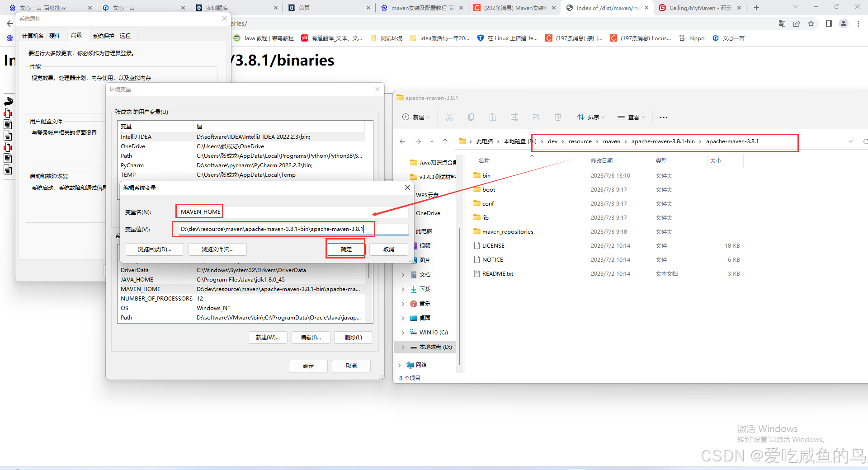Click the Share icon in Explorer toolbar
The height and width of the screenshot is (470, 868).
tap(536, 117)
